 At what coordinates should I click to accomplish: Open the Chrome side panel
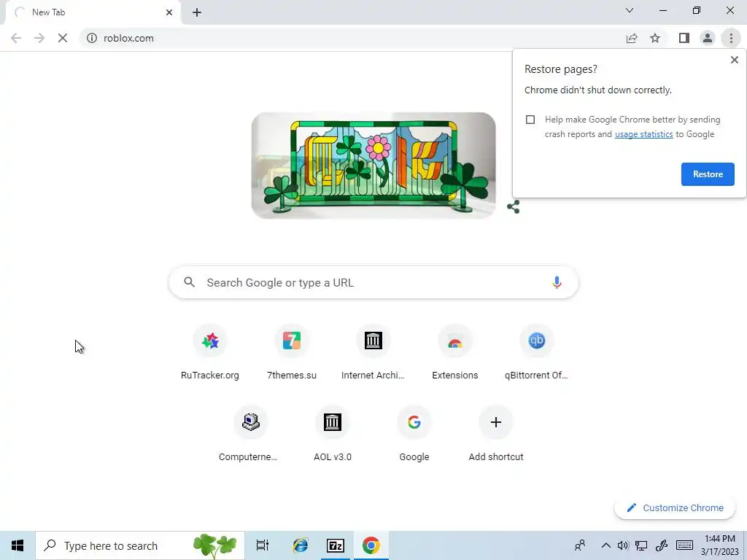tap(684, 38)
